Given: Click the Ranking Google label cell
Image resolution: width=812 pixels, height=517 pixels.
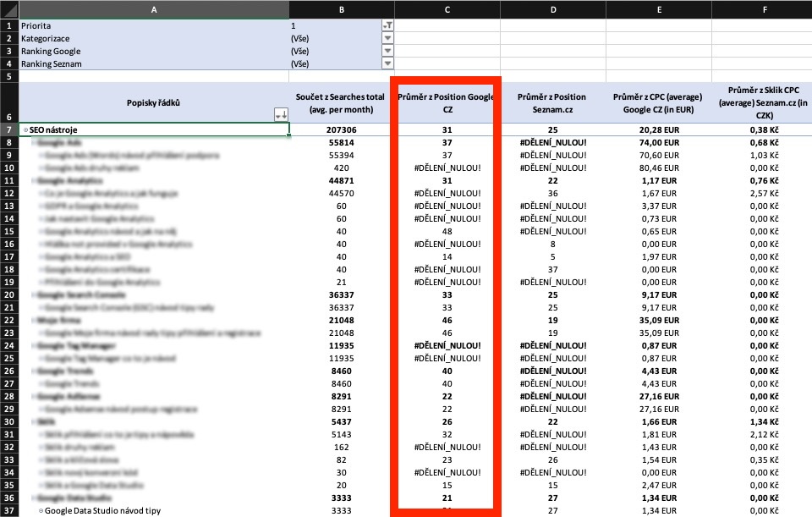Looking at the screenshot, I should 154,51.
